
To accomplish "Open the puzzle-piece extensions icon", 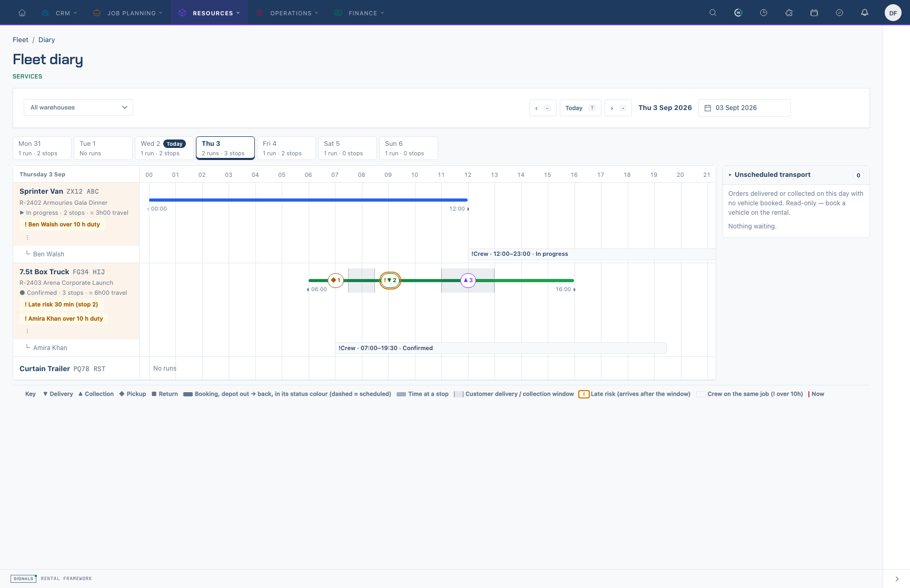I will tap(789, 13).
